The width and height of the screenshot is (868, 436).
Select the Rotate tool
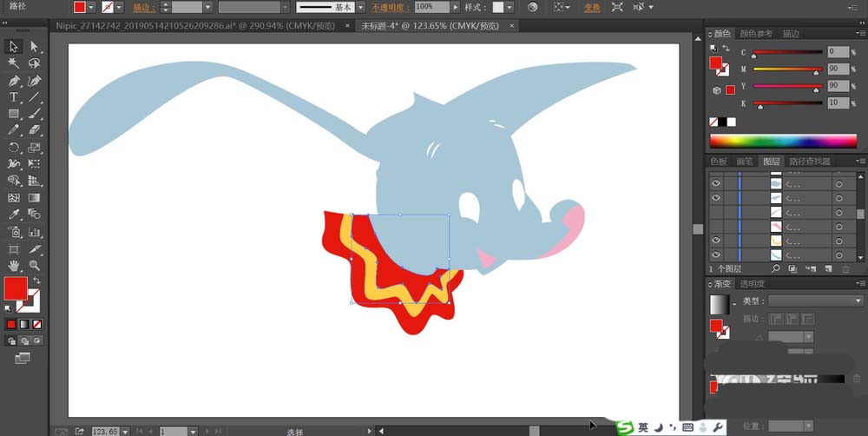(x=14, y=148)
